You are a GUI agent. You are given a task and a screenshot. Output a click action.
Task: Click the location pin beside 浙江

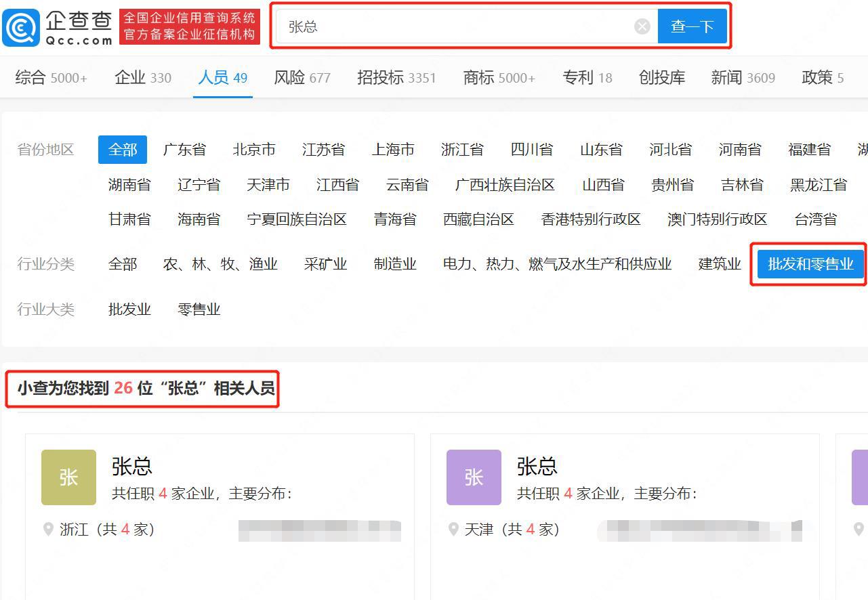(x=47, y=529)
